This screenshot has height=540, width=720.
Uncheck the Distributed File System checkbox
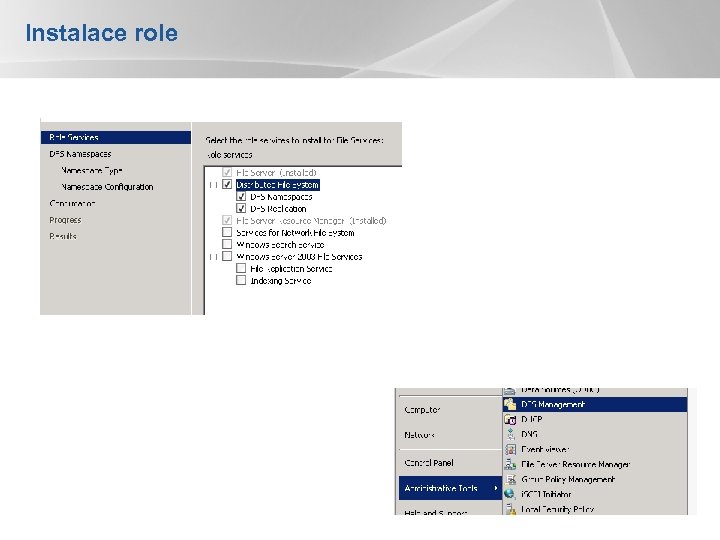[227, 185]
